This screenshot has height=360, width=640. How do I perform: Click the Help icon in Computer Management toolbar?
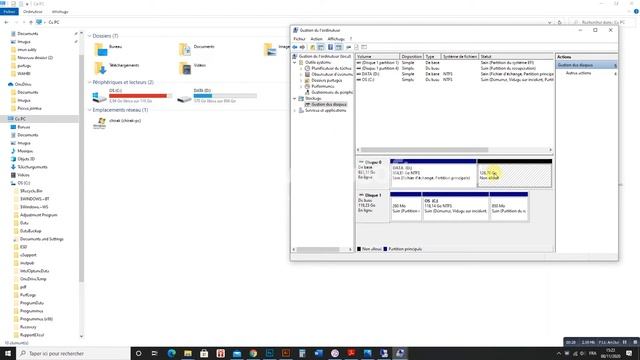(x=330, y=47)
